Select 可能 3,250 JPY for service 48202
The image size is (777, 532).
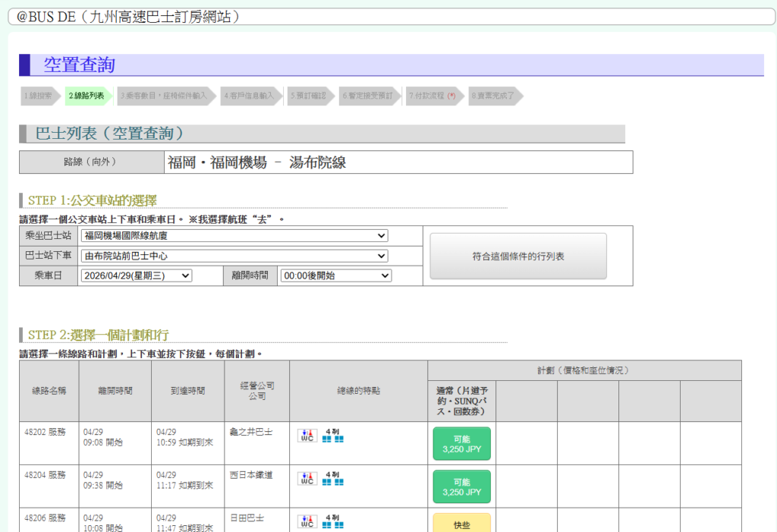(x=461, y=444)
